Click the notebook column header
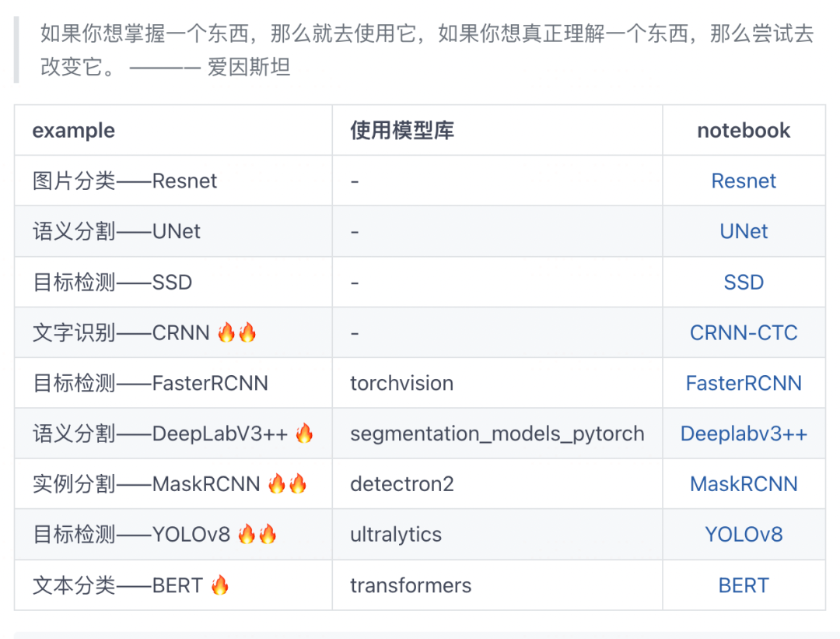The width and height of the screenshot is (840, 639). pos(743,131)
